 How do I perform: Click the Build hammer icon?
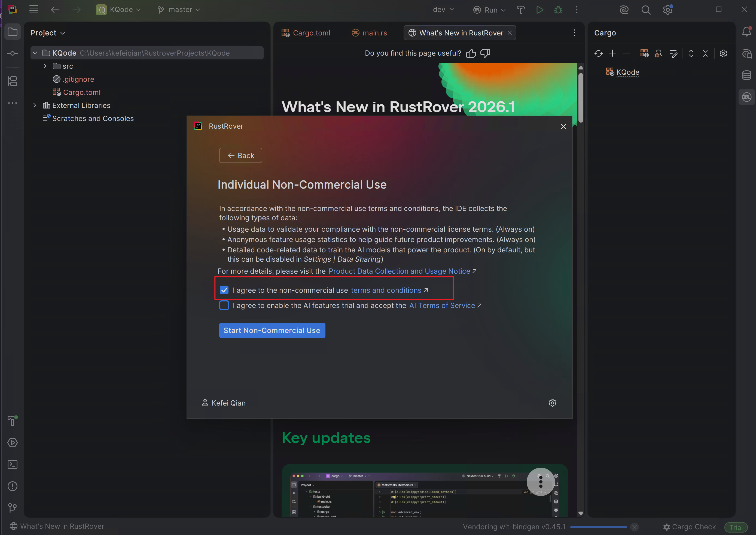click(521, 10)
